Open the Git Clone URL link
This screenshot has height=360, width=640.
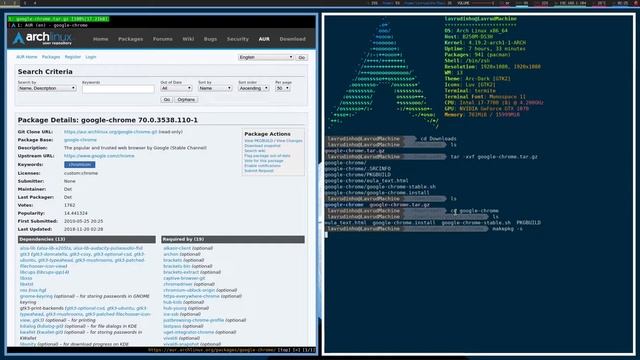(110, 132)
